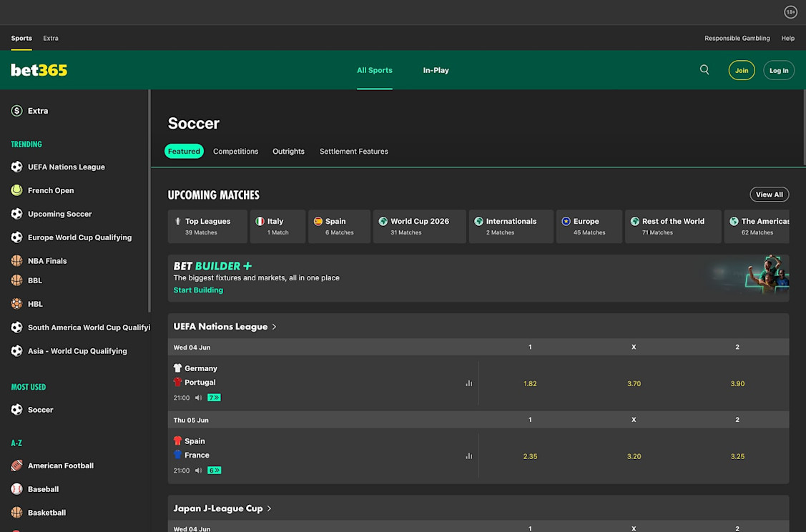Screen dimensions: 806x532
Task: Select Top Leagues 39 Matches card
Action: pos(207,226)
